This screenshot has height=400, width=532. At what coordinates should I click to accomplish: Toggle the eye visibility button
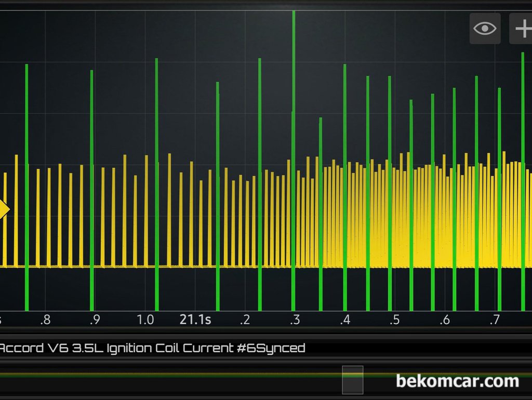pyautogui.click(x=485, y=29)
